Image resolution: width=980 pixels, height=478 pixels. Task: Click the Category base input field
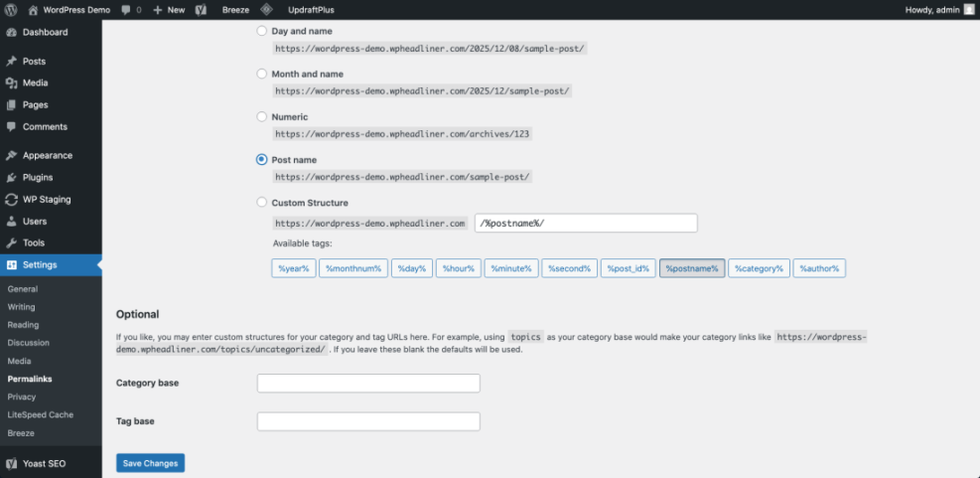point(368,383)
